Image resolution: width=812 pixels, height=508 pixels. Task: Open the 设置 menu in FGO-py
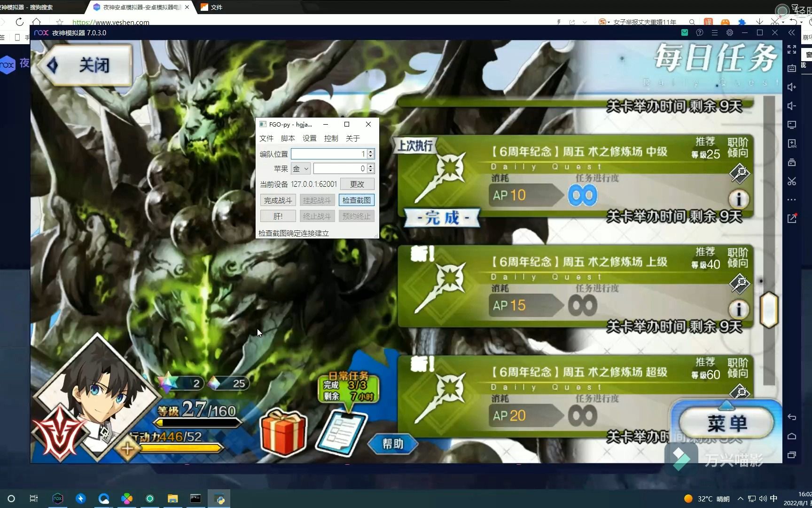coord(310,138)
